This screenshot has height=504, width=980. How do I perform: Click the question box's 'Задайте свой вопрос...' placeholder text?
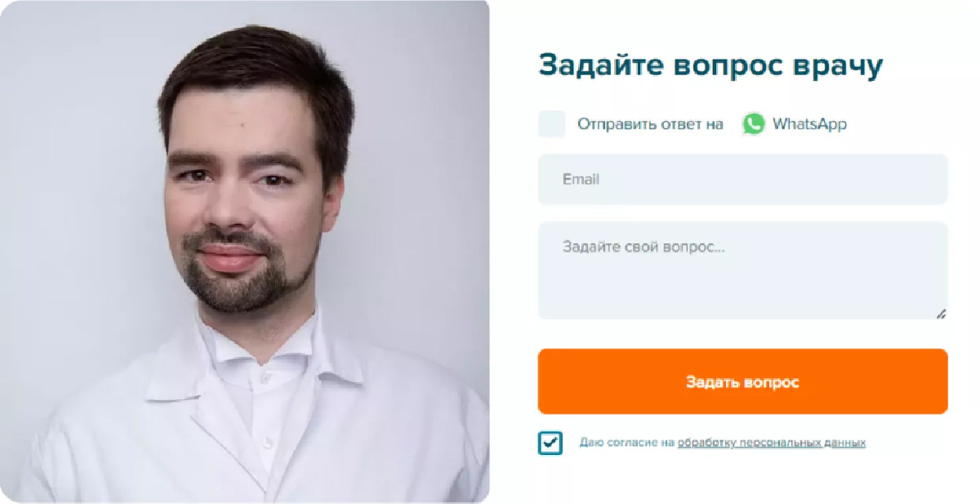(x=644, y=246)
